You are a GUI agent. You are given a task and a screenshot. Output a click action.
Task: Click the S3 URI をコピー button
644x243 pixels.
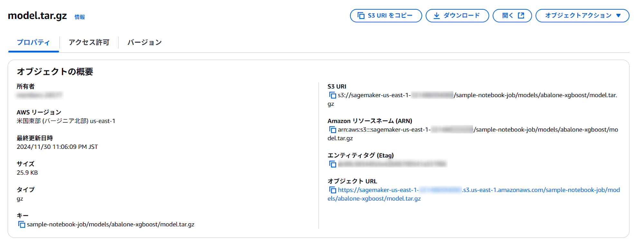pos(386,15)
